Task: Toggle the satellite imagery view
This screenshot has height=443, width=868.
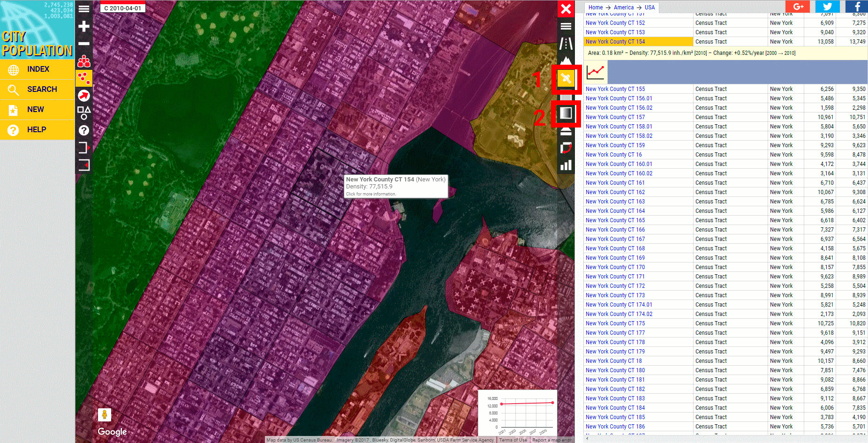Action: [566, 78]
